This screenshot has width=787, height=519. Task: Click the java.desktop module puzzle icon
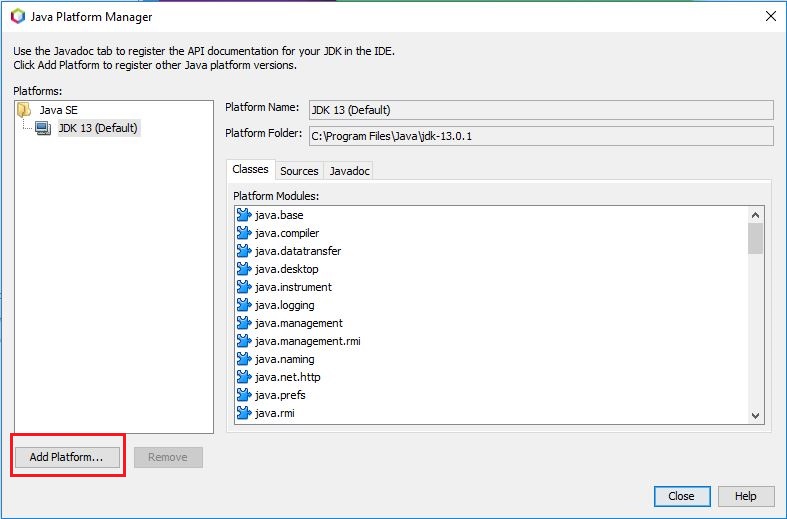click(243, 269)
